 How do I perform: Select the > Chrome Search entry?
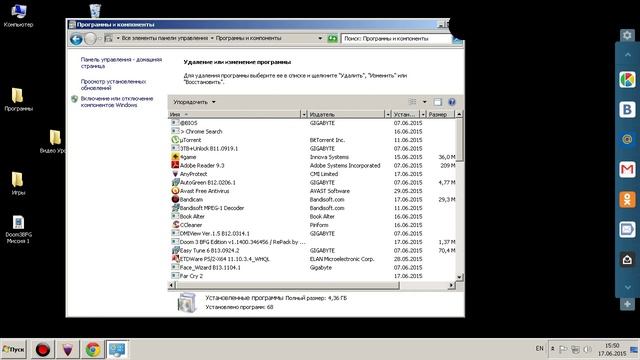[x=313, y=131]
